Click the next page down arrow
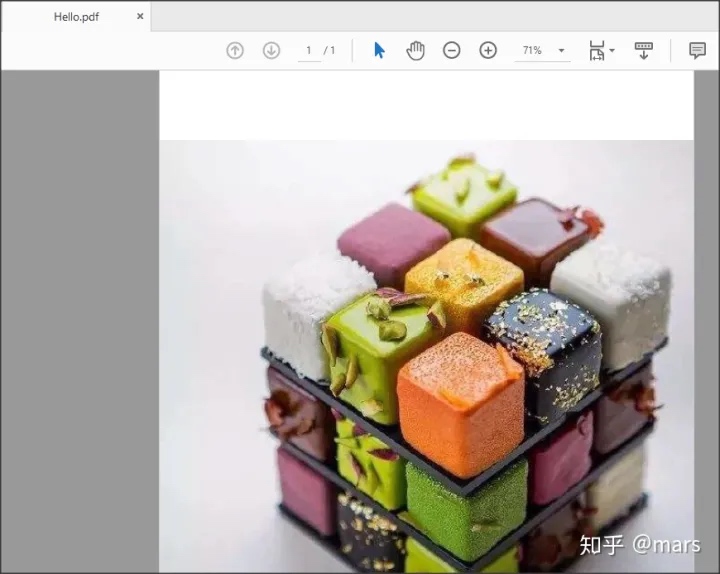The width and height of the screenshot is (720, 574). (271, 50)
